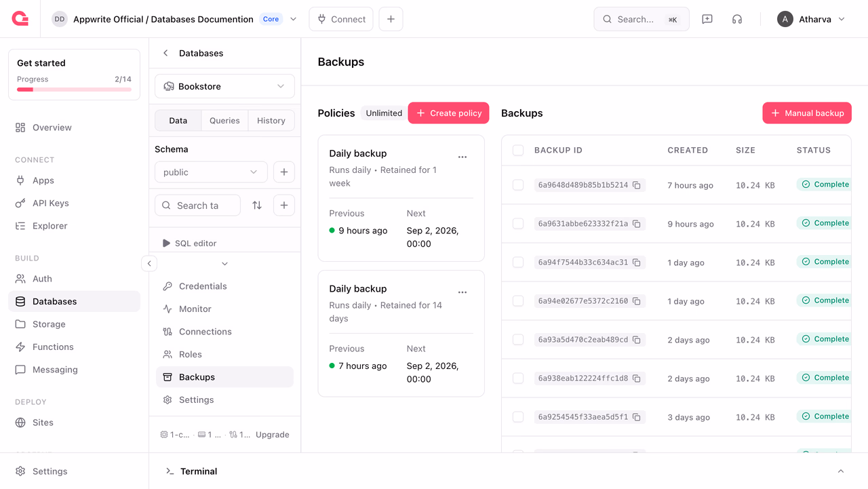Copy backup ID 6a9254545f33aea5d5f1
Viewport: 868px width, 489px height.
point(637,417)
